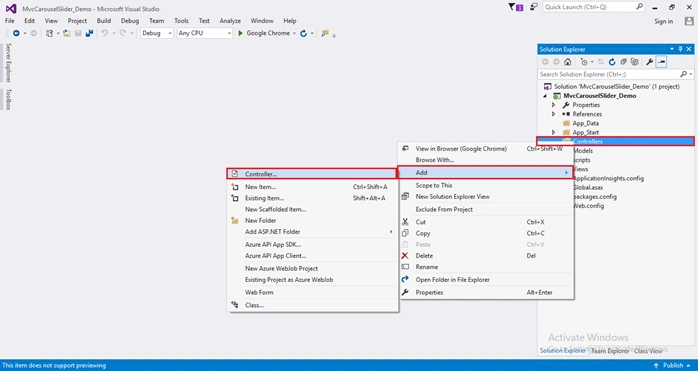
Task: Click the New Folder icon in Add submenu
Action: pyautogui.click(x=235, y=220)
